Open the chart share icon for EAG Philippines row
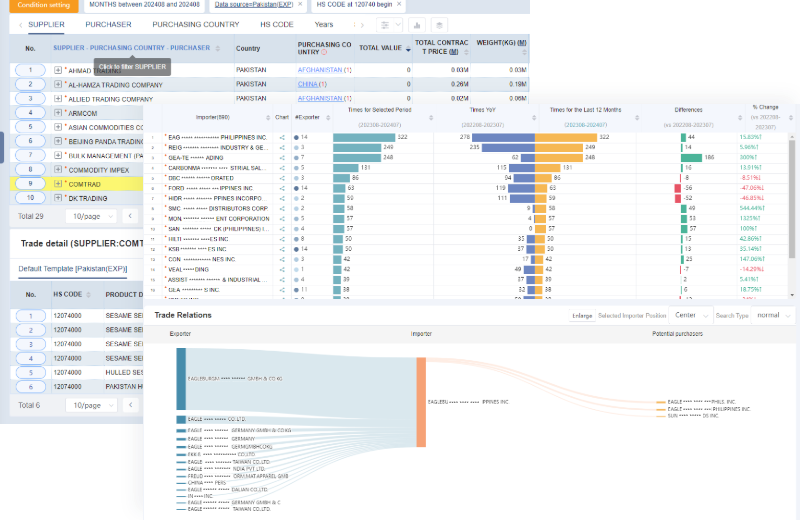This screenshot has width=800, height=520. click(283, 137)
